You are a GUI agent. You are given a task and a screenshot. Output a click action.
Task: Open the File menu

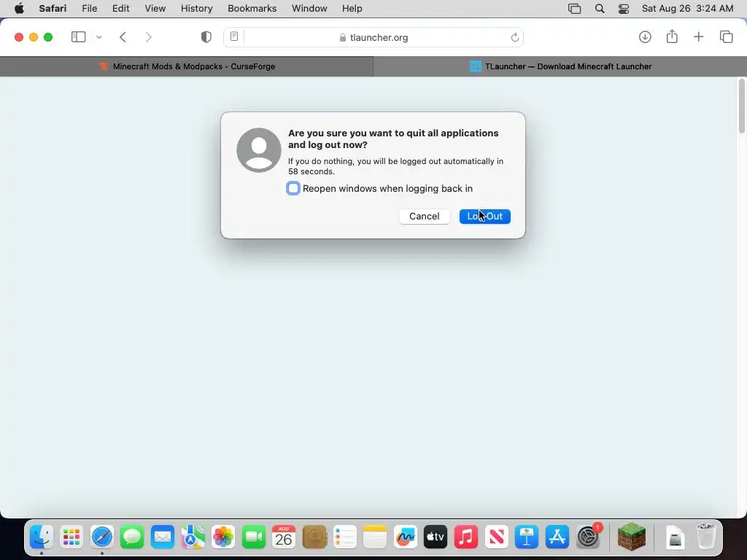coord(90,9)
